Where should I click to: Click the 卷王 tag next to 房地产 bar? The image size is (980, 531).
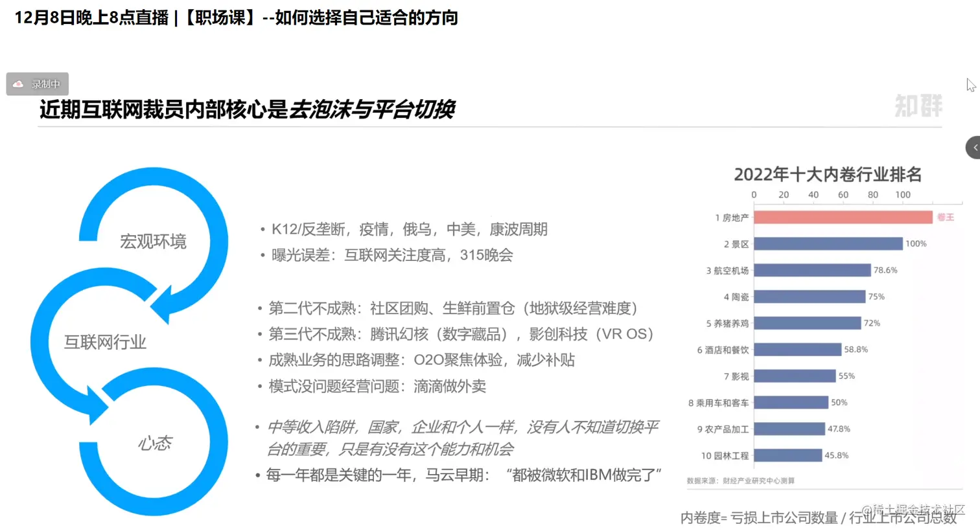(x=946, y=218)
